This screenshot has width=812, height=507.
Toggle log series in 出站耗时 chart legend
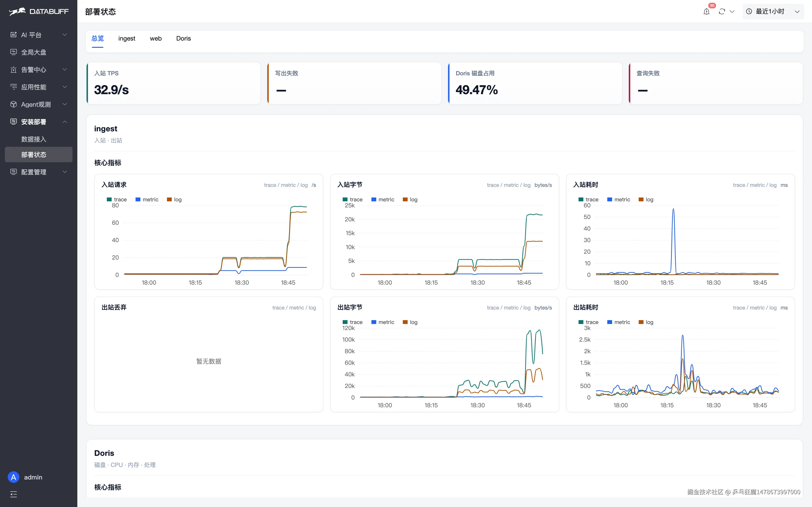[x=646, y=322]
